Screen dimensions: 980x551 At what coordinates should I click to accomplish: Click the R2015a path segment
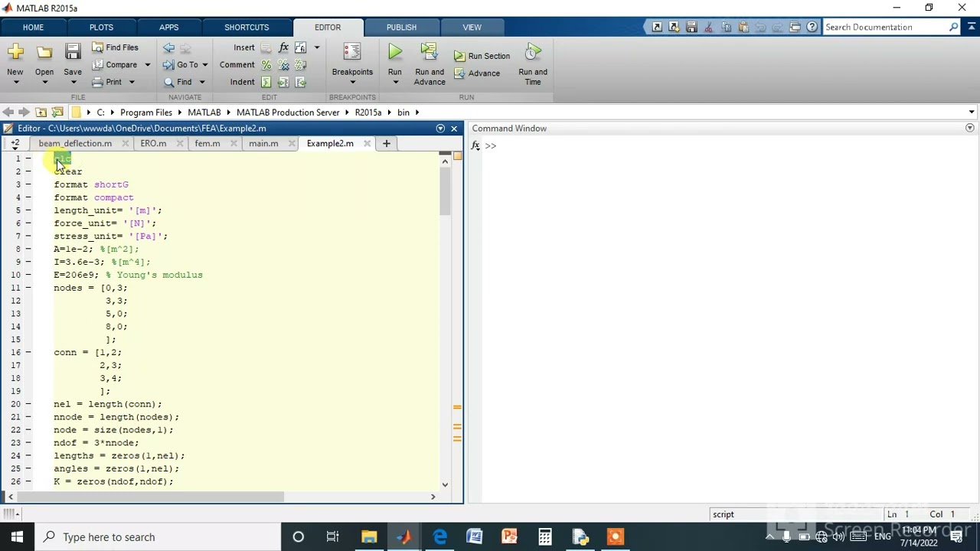[367, 112]
